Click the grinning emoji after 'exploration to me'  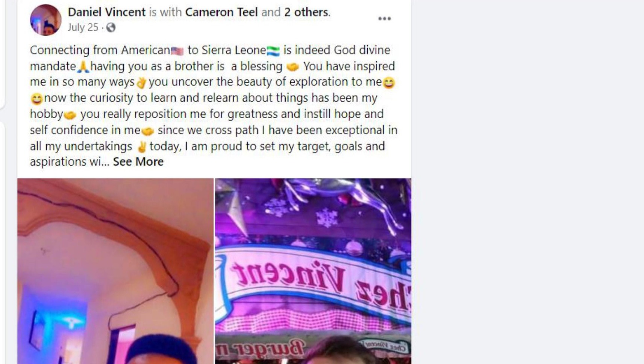[389, 82]
